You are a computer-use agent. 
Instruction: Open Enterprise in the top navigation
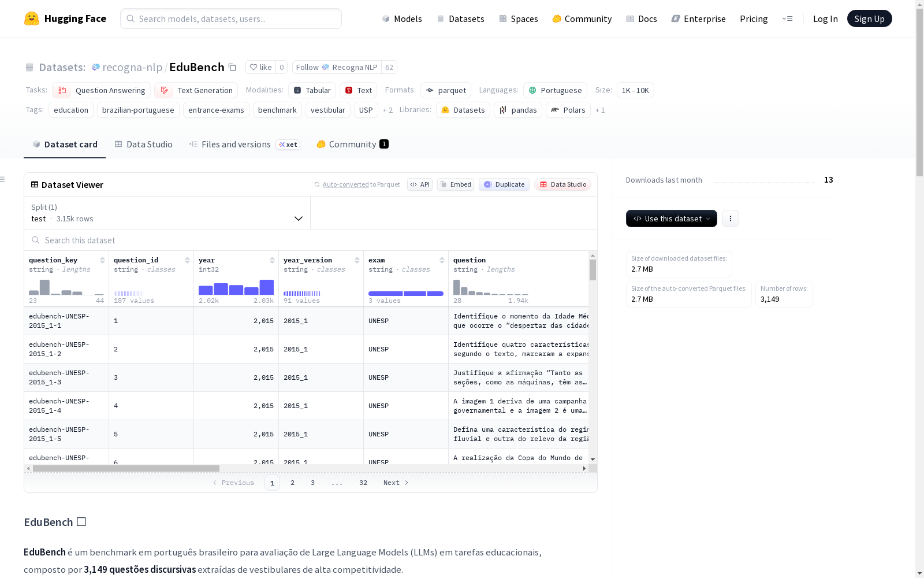(698, 18)
